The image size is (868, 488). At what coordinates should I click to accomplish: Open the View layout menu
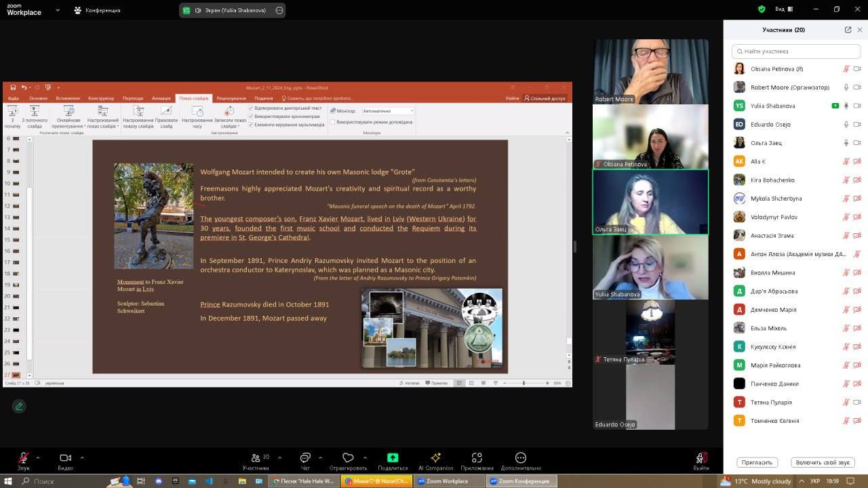click(x=783, y=9)
